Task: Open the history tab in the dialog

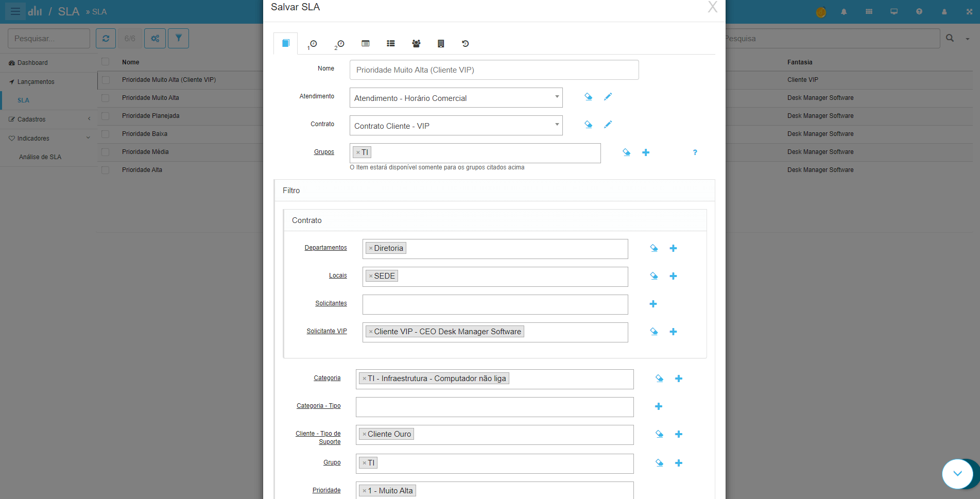Action: (465, 44)
